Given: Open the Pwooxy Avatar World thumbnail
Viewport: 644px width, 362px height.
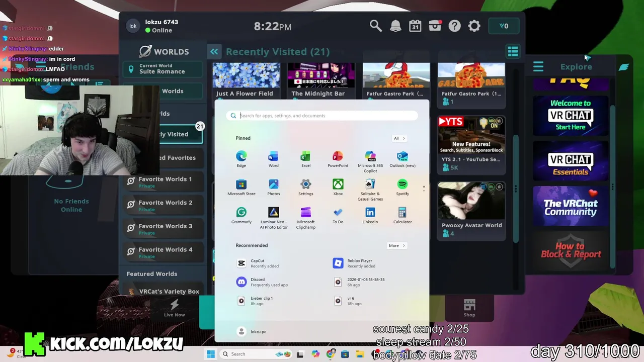Looking at the screenshot, I should tap(471, 210).
